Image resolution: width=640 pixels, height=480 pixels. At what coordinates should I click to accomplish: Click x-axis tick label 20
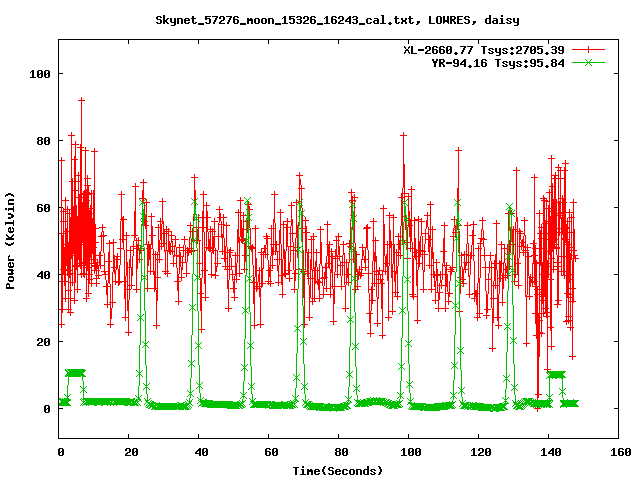(x=131, y=452)
